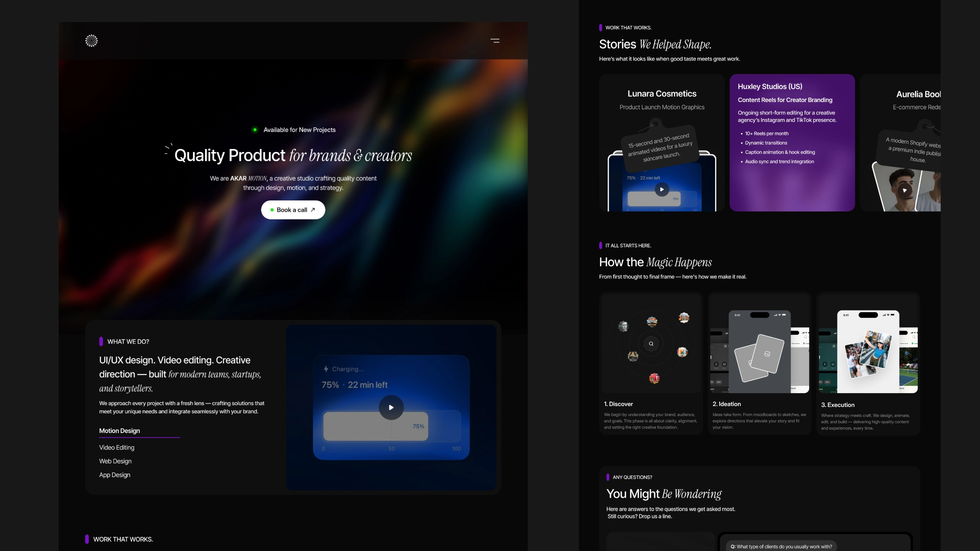Play the Aurelia Books video

click(905, 190)
